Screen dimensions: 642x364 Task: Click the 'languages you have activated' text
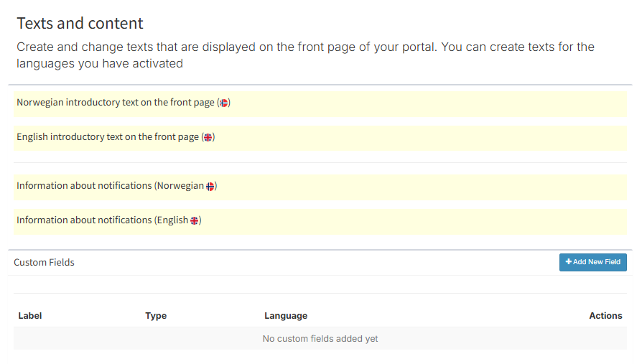[x=100, y=64]
